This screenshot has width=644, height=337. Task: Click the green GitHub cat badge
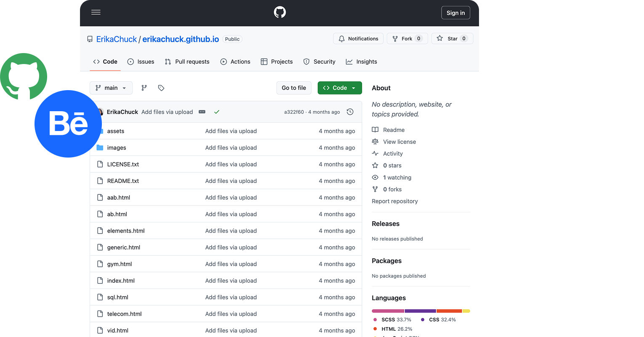tap(24, 76)
